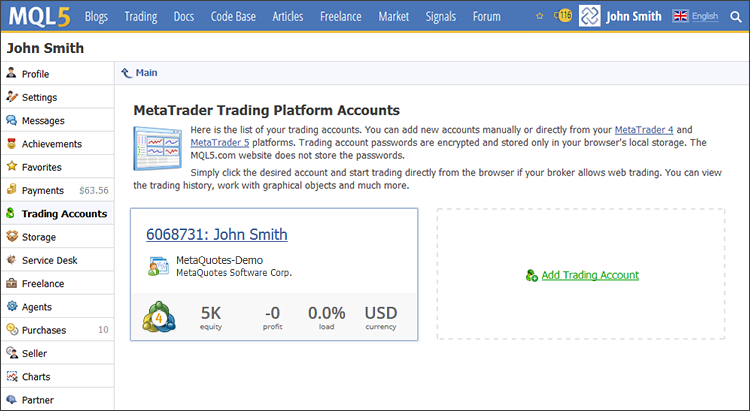Click the green Add Trading Account icon
750x411 pixels.
pyautogui.click(x=531, y=275)
